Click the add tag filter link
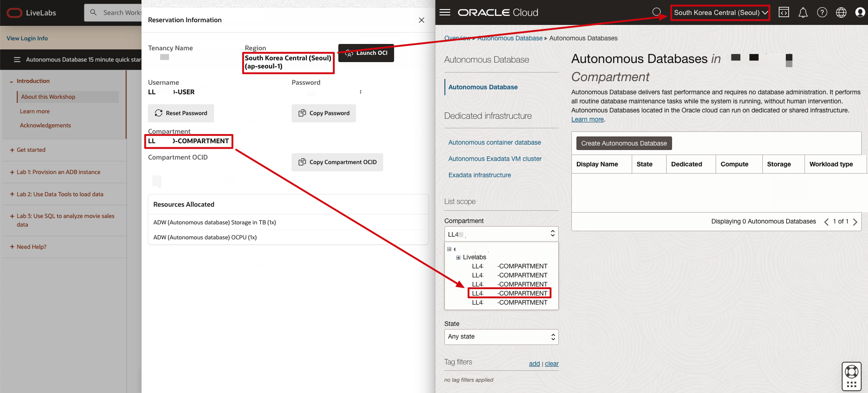The height and width of the screenshot is (393, 868). pyautogui.click(x=534, y=364)
